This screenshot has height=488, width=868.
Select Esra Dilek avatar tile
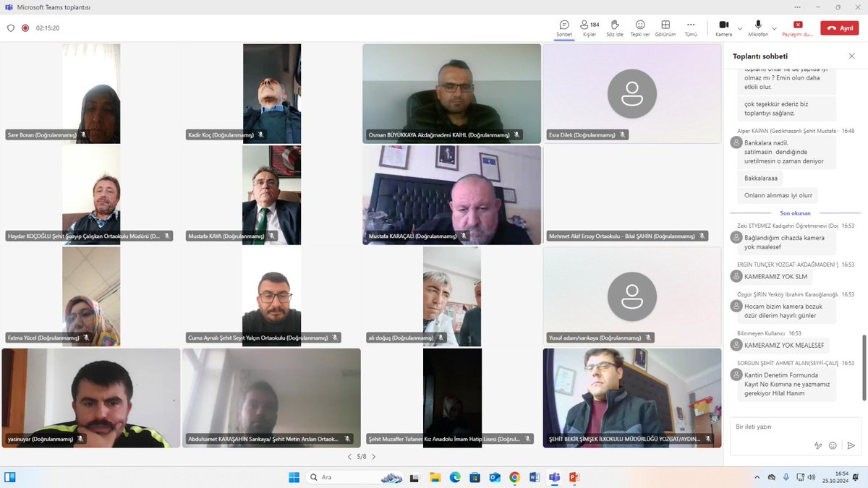point(632,93)
